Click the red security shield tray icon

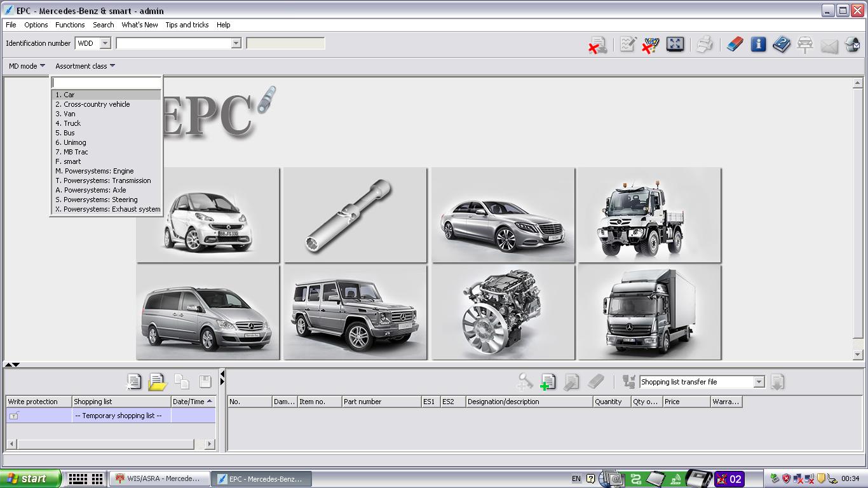[786, 478]
